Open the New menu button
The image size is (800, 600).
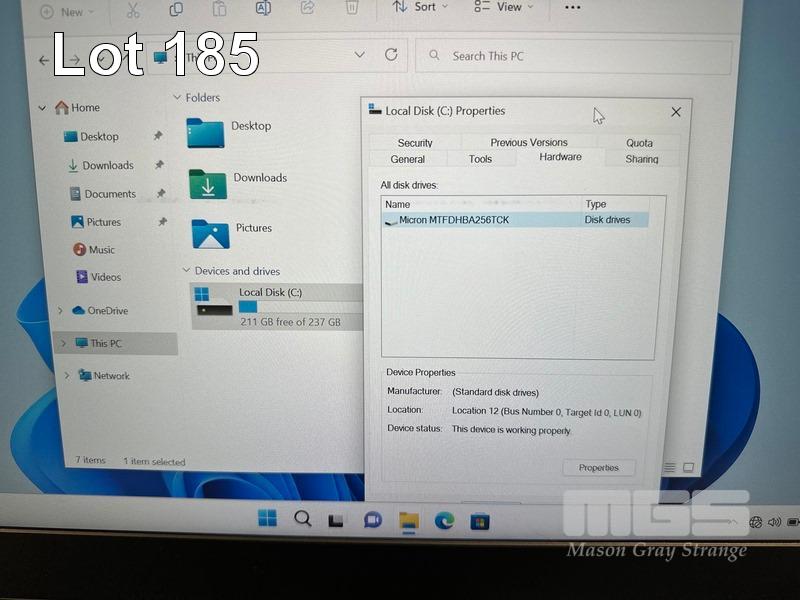pyautogui.click(x=68, y=12)
